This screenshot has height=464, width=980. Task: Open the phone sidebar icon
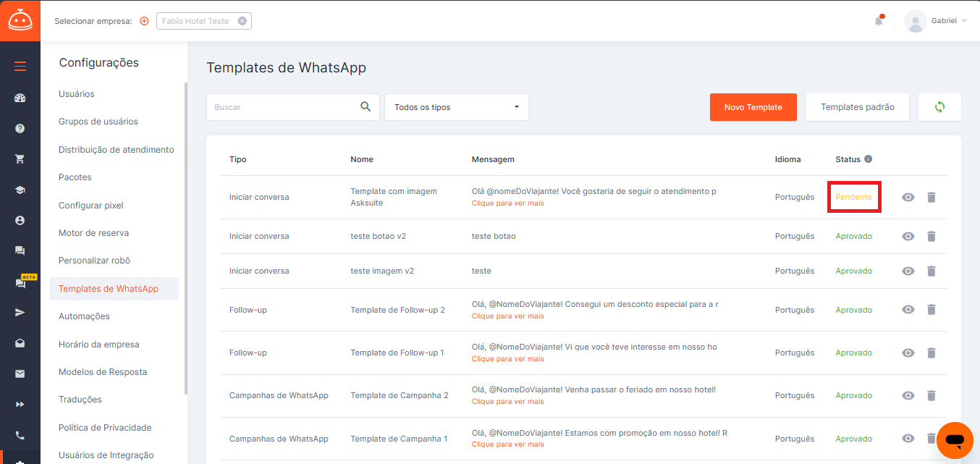tap(20, 436)
